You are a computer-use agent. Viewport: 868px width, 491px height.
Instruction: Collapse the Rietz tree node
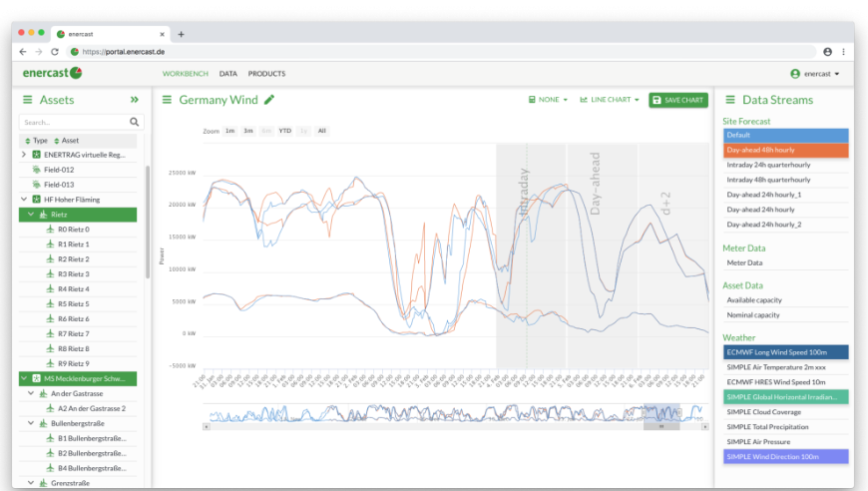pos(31,215)
